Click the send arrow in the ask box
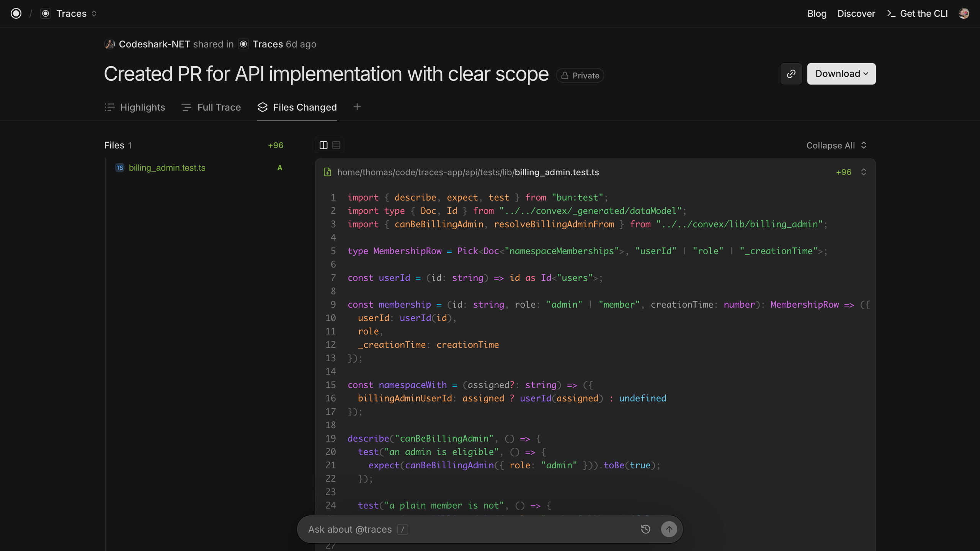The height and width of the screenshot is (551, 980). 669,529
